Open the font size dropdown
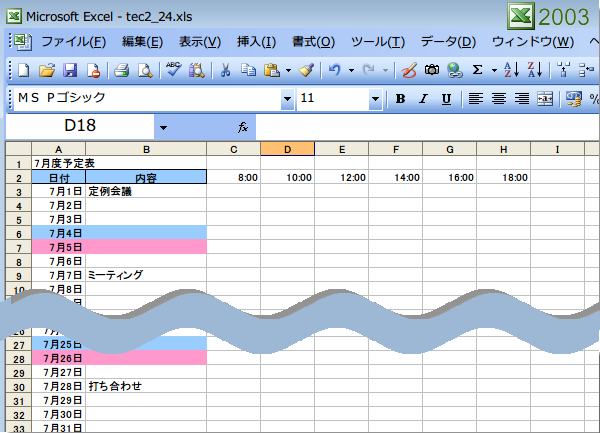 (x=375, y=99)
